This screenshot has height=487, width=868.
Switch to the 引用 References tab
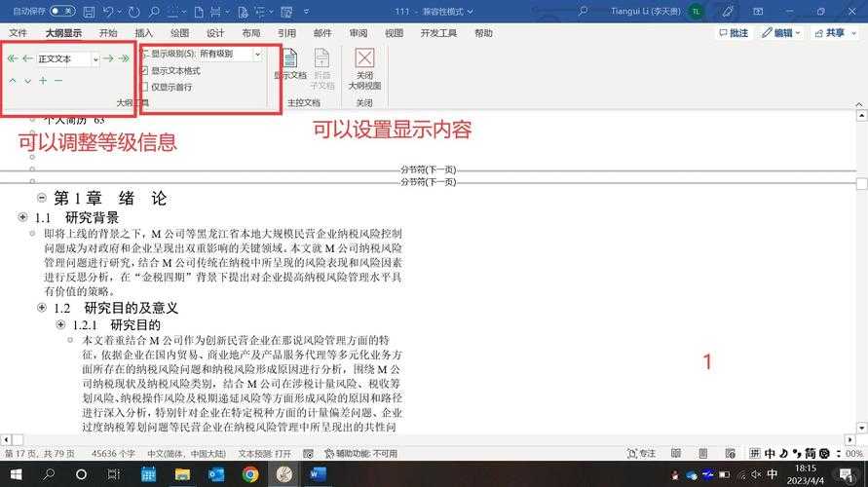(x=286, y=33)
